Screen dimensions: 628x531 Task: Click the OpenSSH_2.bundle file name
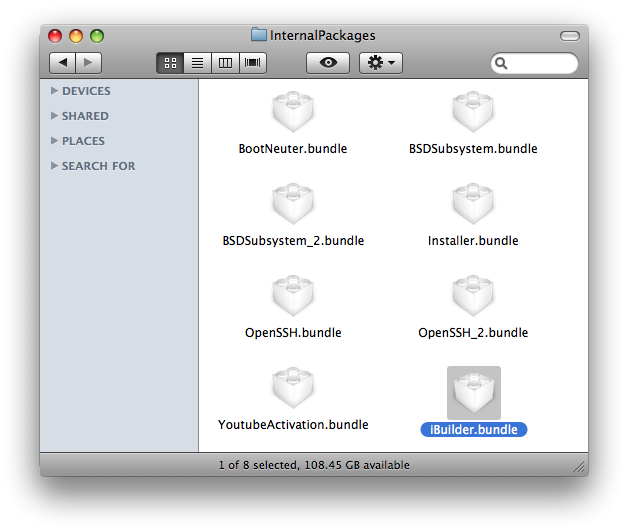coord(473,332)
